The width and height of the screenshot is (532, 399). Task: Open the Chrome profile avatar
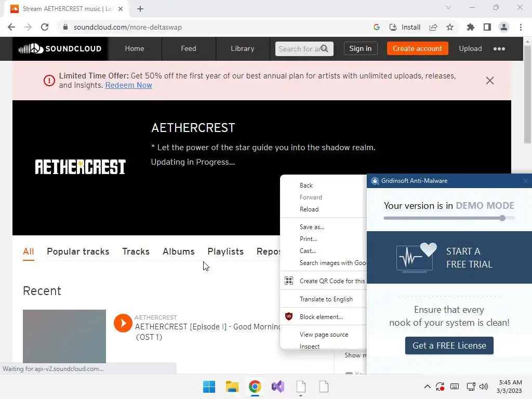(504, 27)
